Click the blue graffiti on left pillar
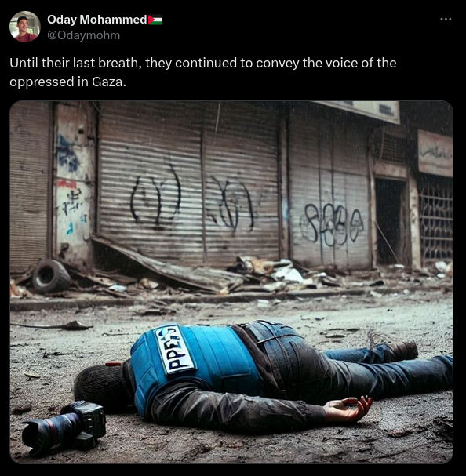466x476 pixels. coord(68,153)
